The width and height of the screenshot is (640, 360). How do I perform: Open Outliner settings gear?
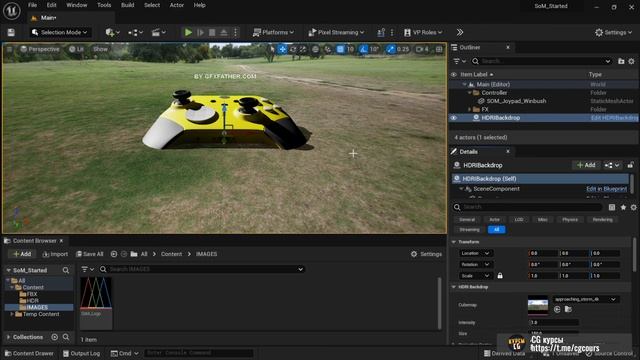[631, 61]
